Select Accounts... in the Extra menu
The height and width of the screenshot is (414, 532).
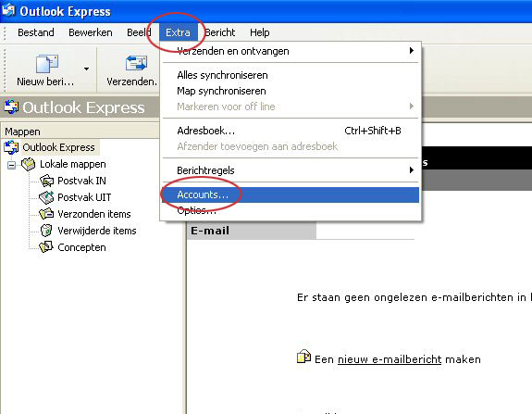[291, 194]
